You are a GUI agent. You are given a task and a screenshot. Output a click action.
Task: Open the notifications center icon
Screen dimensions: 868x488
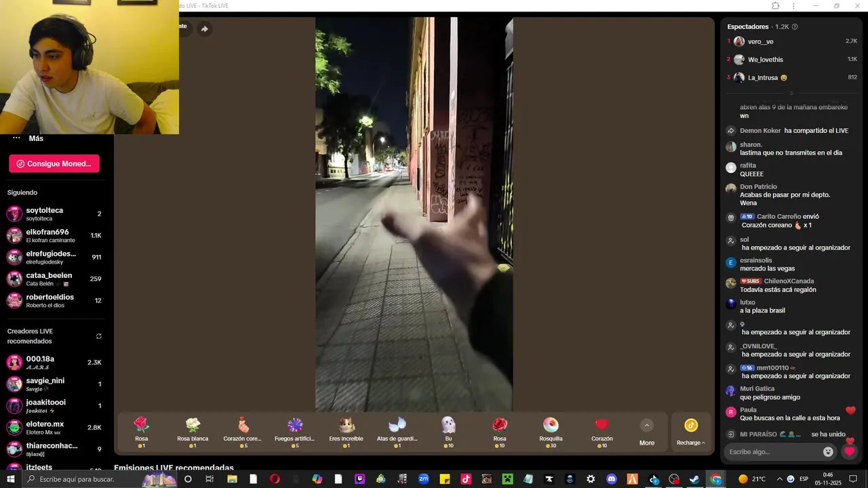853,479
